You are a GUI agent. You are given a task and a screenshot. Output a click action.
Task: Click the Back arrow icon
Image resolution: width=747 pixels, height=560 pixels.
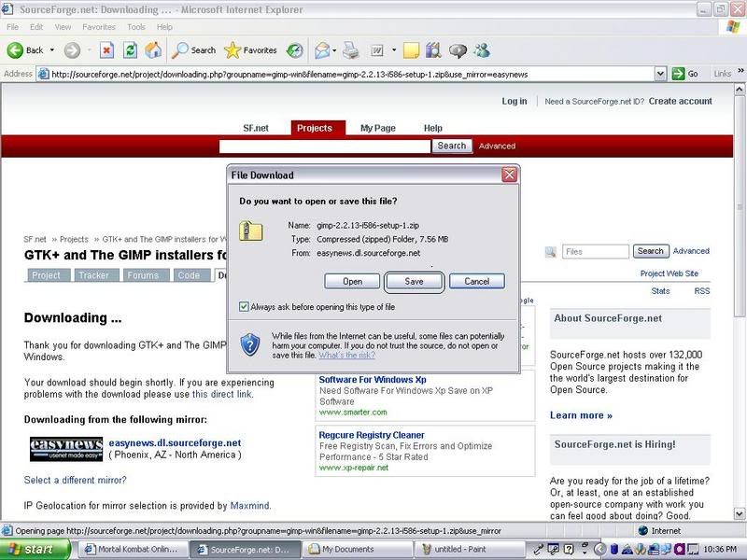pyautogui.click(x=15, y=50)
